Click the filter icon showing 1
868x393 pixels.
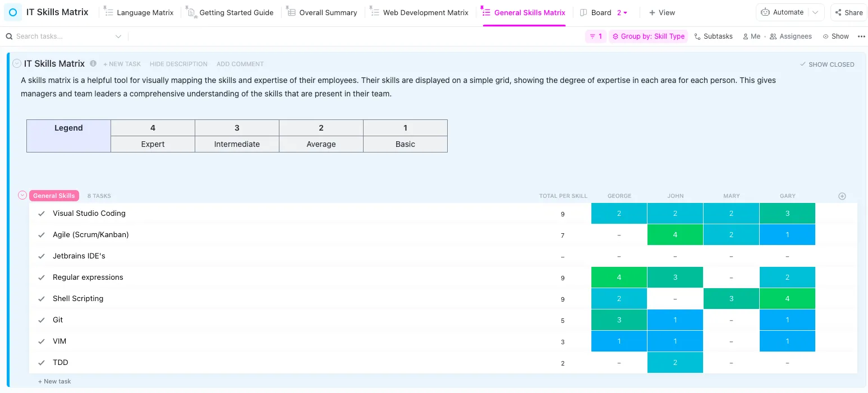[x=595, y=36]
